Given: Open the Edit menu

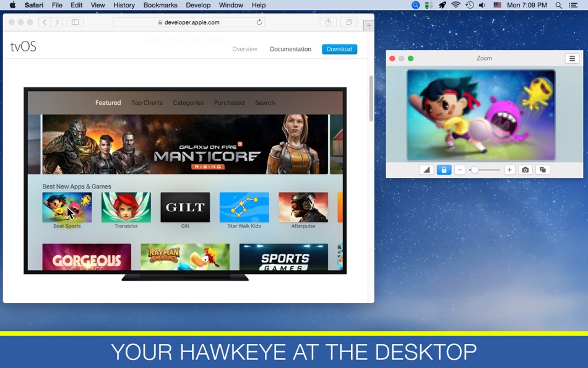Looking at the screenshot, I should click(x=77, y=5).
